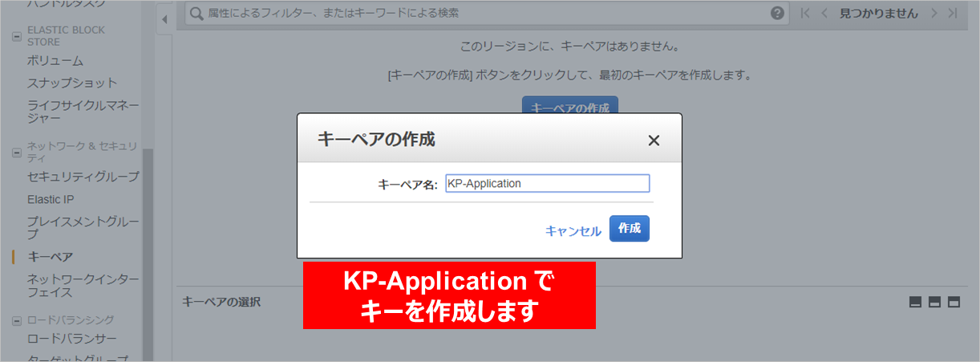Open セキュリティグループ in the sidebar

point(83,177)
